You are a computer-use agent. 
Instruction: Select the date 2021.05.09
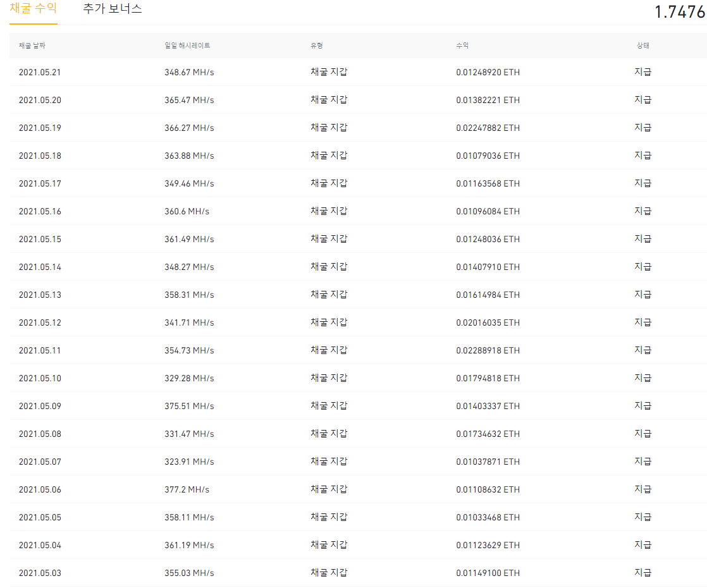click(40, 407)
